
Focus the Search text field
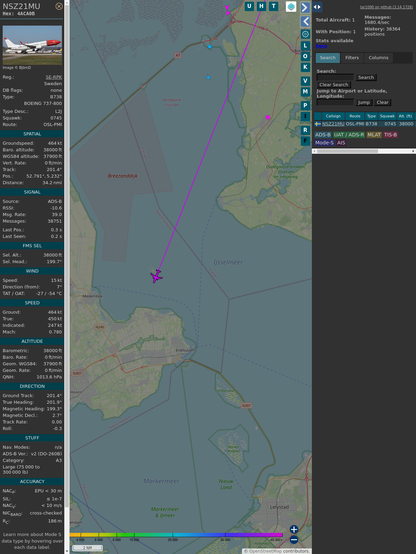pyautogui.click(x=335, y=77)
